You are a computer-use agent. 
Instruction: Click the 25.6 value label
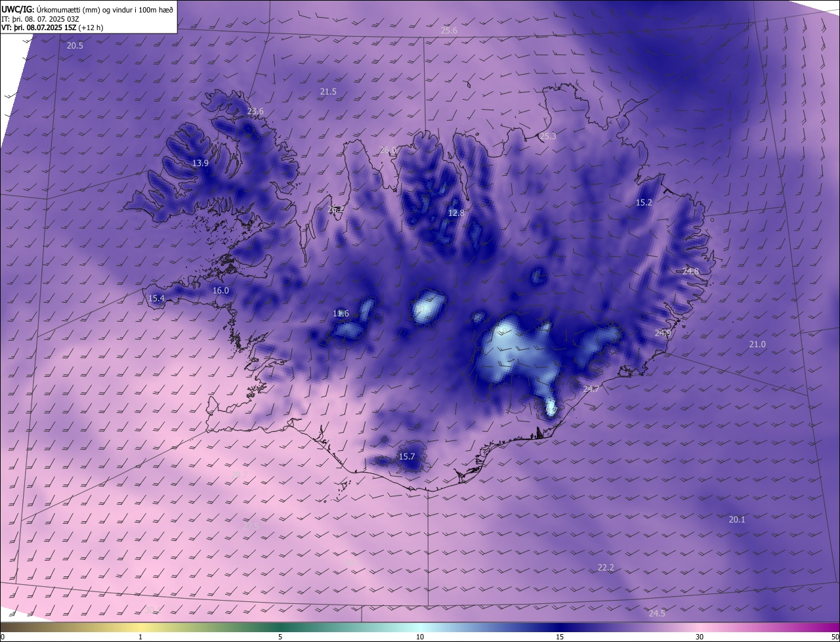[449, 31]
